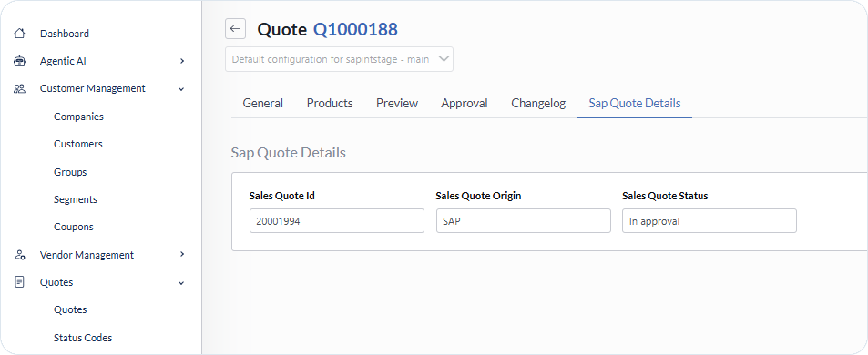Open the Preview tab
The image size is (868, 355).
[397, 104]
